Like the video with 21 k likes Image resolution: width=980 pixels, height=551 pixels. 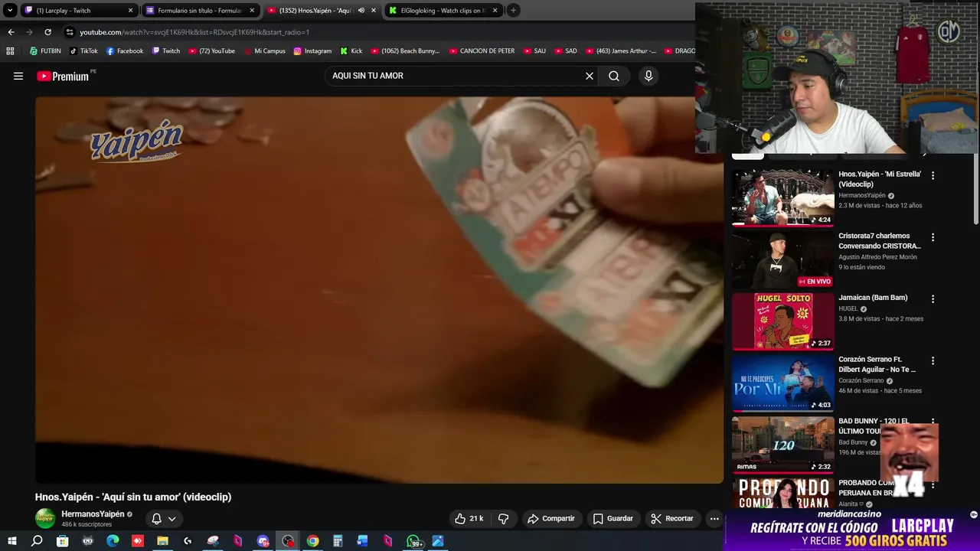click(469, 518)
